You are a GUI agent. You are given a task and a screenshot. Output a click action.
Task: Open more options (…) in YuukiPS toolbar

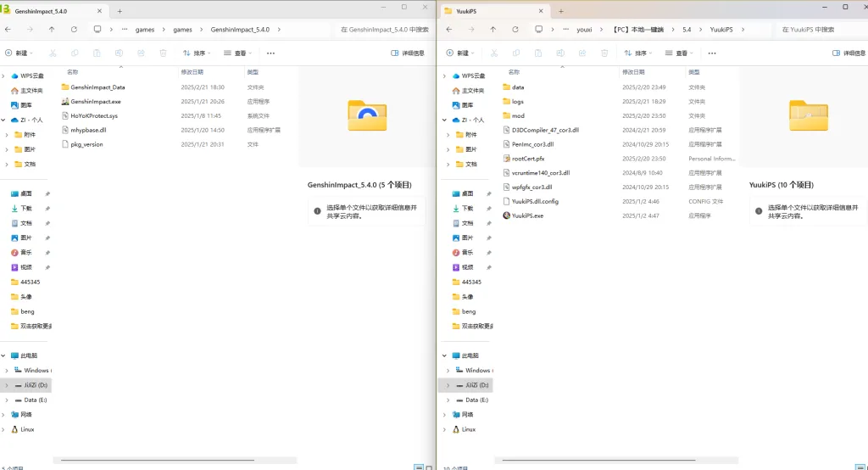pyautogui.click(x=712, y=53)
